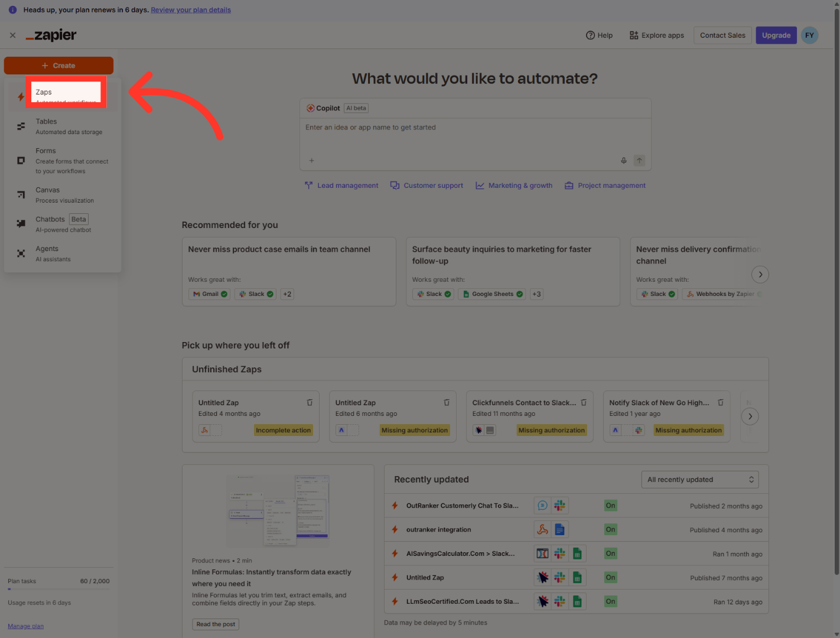840x638 pixels.
Task: Click the plus attachment icon in Copilot
Action: pos(312,161)
